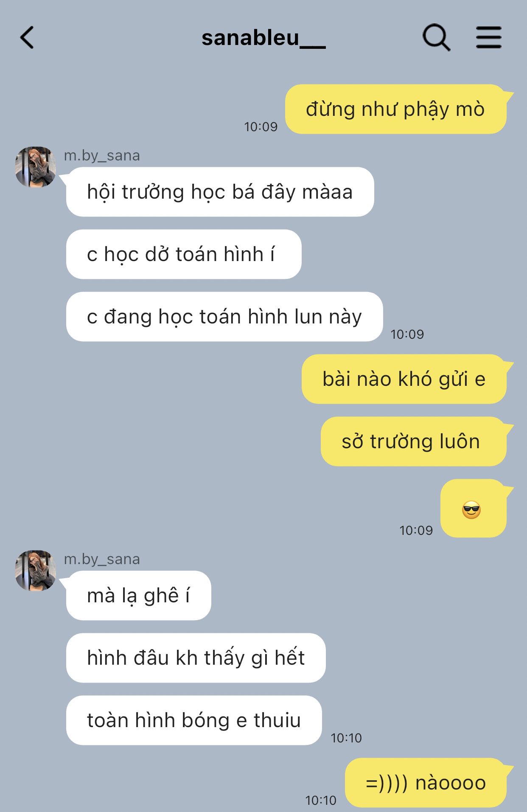Select the 'c đang học toán hình lun này' bubble

(x=224, y=317)
